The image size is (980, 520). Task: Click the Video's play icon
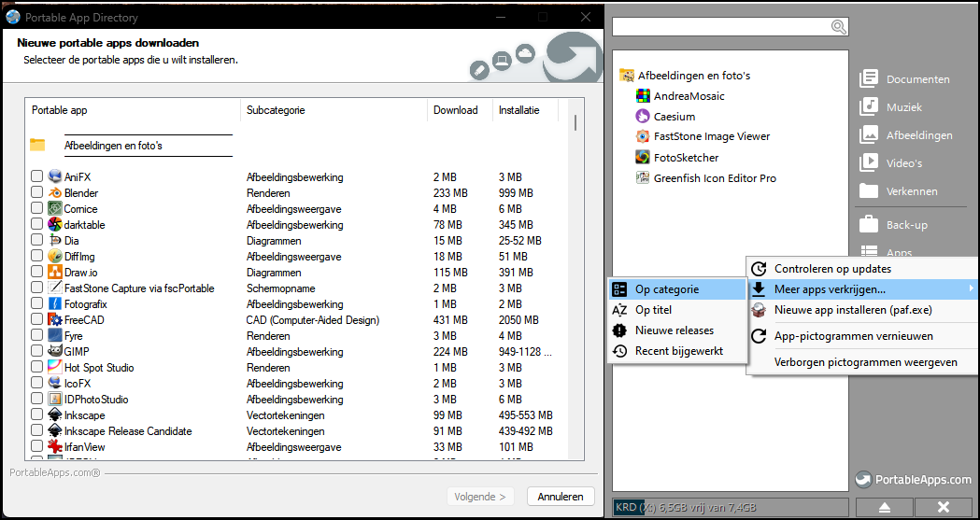pos(869,163)
